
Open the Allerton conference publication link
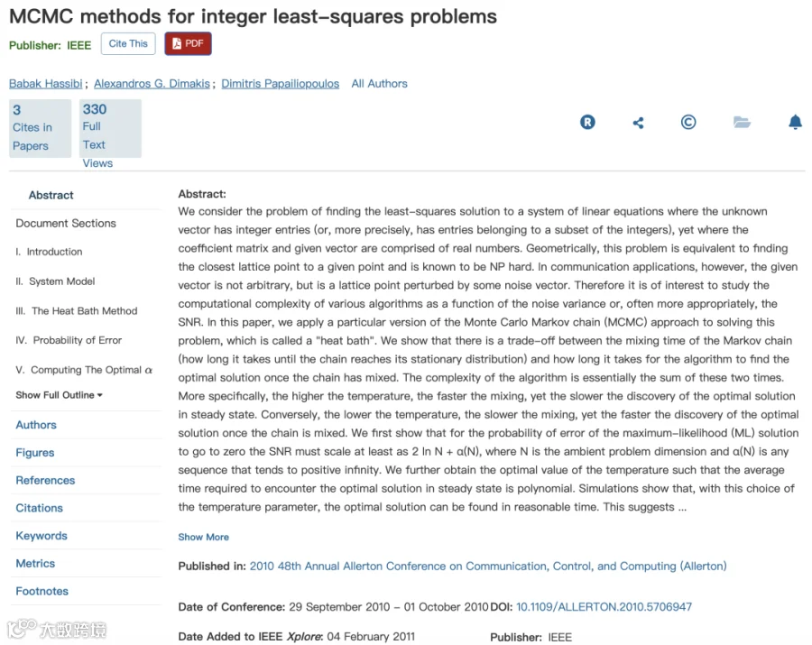(488, 566)
